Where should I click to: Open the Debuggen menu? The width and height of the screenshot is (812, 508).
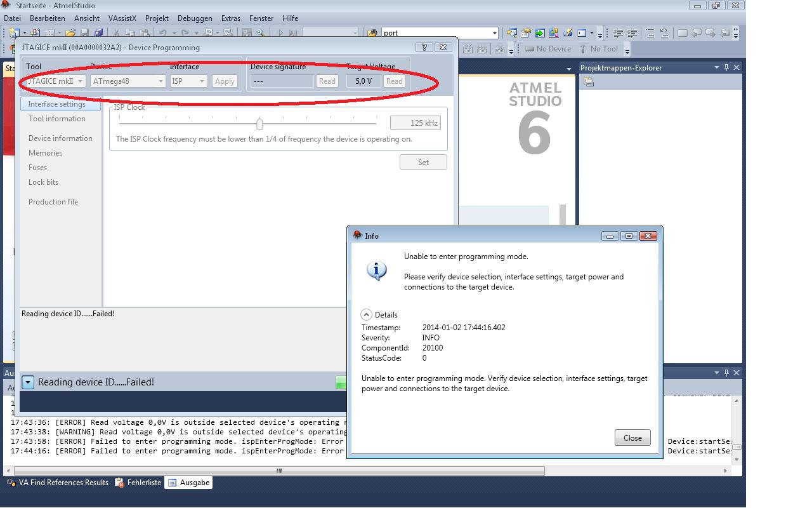click(x=195, y=18)
